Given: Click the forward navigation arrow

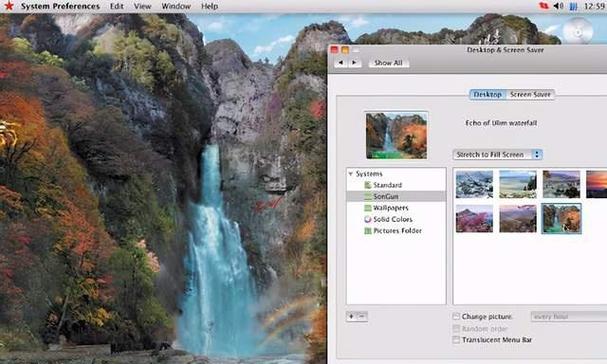Looking at the screenshot, I should point(354,62).
